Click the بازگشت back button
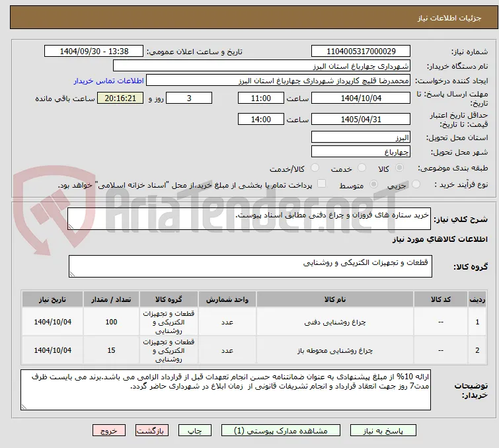The image size is (499, 448). 152,431
